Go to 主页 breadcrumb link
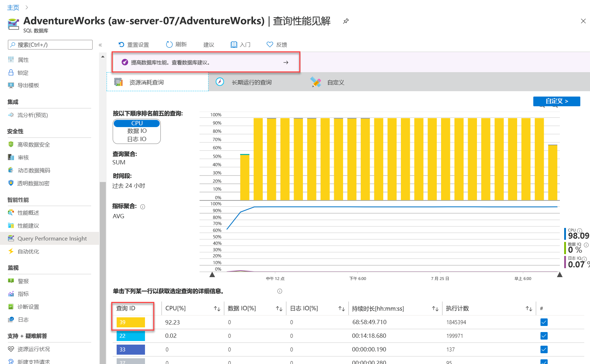590x364 pixels. click(13, 8)
